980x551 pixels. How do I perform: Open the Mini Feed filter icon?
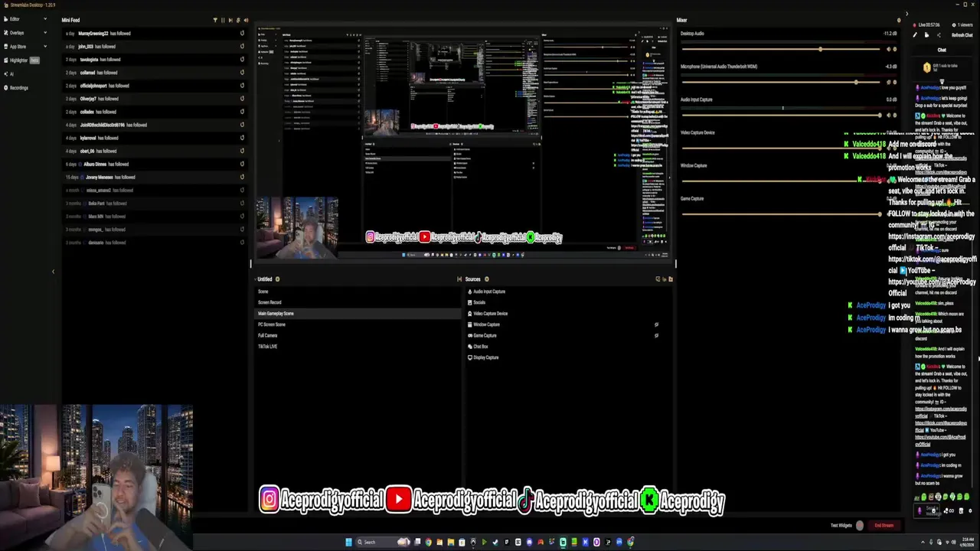215,20
